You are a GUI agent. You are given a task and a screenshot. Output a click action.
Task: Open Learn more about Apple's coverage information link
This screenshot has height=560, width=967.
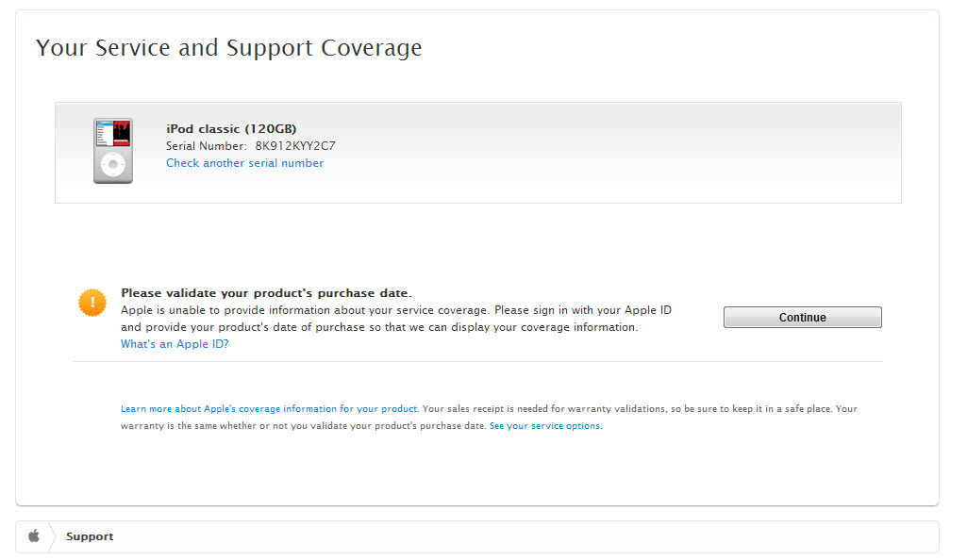pos(269,409)
